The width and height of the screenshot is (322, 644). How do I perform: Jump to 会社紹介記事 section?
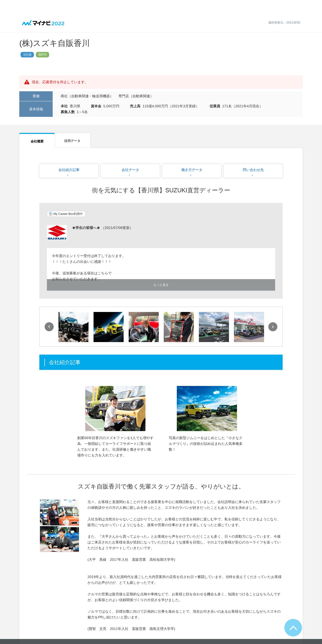[x=69, y=171]
